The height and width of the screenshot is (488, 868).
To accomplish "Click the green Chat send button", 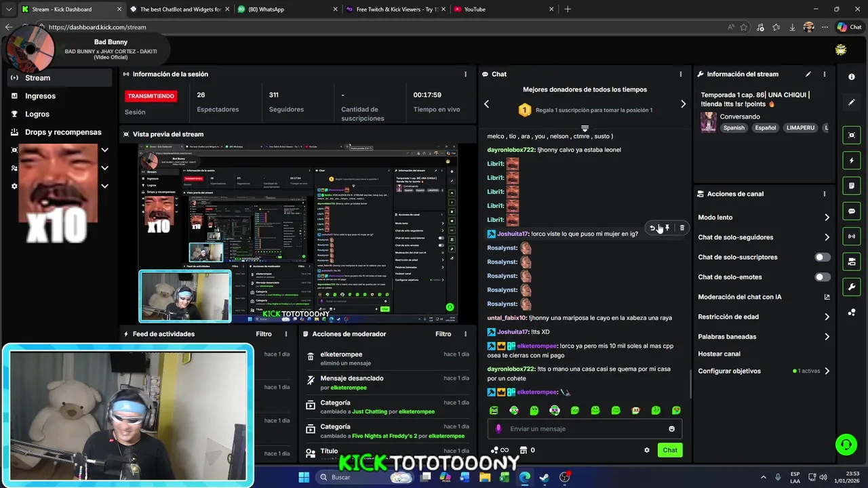I will (x=670, y=450).
